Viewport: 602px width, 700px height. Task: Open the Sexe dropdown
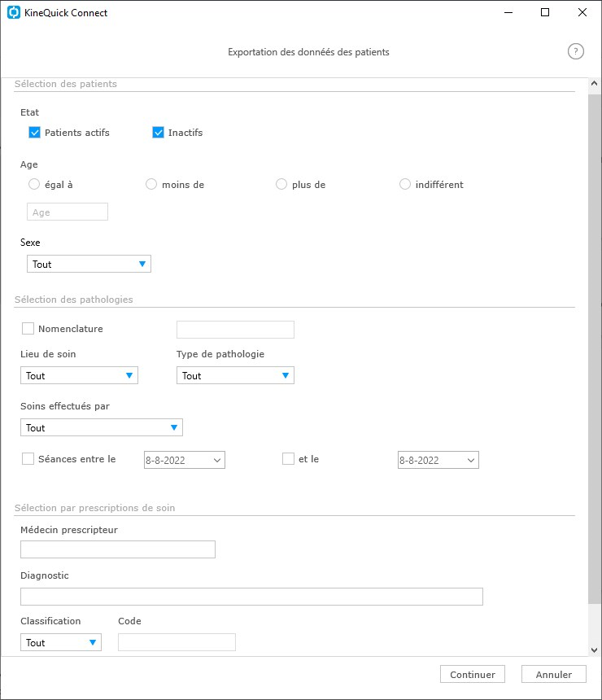tap(89, 264)
